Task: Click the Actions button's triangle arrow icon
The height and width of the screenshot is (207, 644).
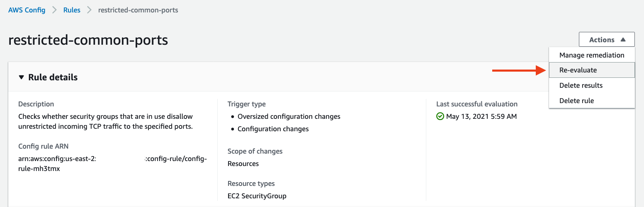Action: [623, 40]
